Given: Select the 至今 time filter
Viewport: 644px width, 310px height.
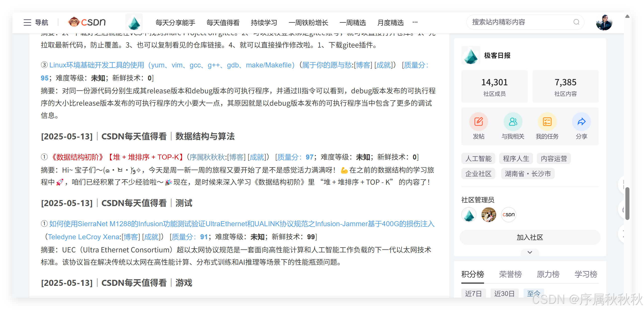Looking at the screenshot, I should pyautogui.click(x=534, y=293).
